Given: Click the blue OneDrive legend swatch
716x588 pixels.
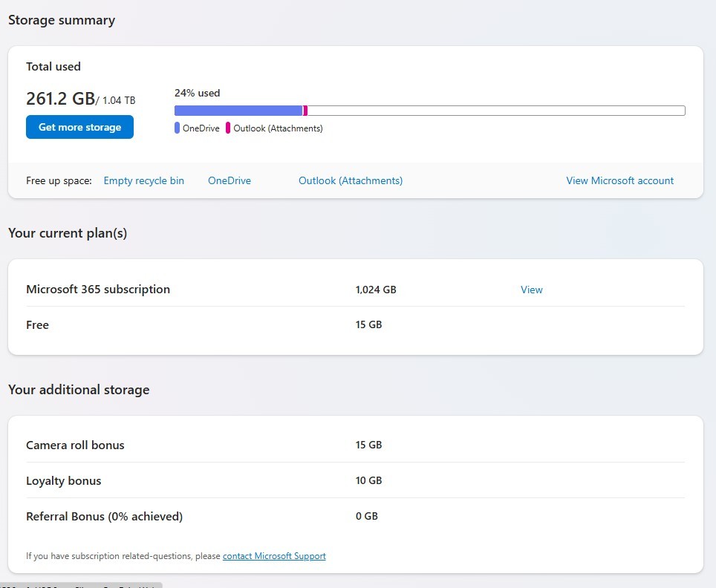Looking at the screenshot, I should click(x=177, y=128).
